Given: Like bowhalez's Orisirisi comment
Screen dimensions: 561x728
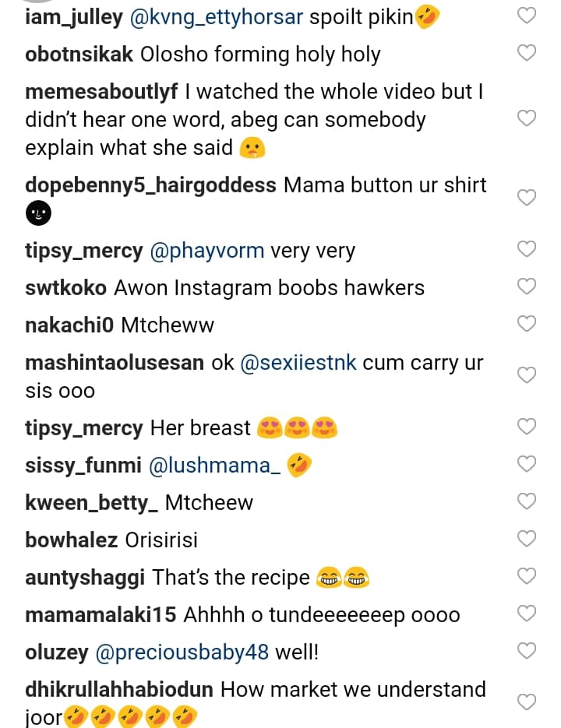Looking at the screenshot, I should 527,539.
